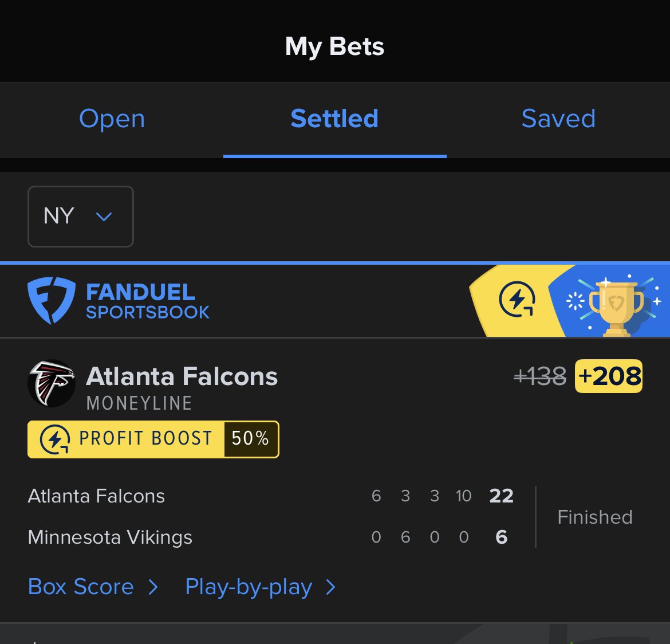The image size is (670, 644).
Task: Tap the Profit Boost 50% badge
Action: pos(153,439)
